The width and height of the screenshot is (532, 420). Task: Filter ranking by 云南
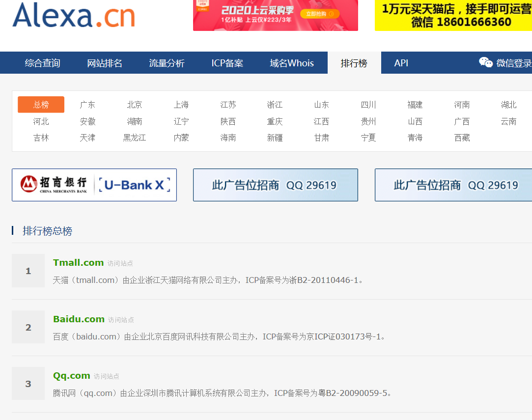click(x=508, y=121)
